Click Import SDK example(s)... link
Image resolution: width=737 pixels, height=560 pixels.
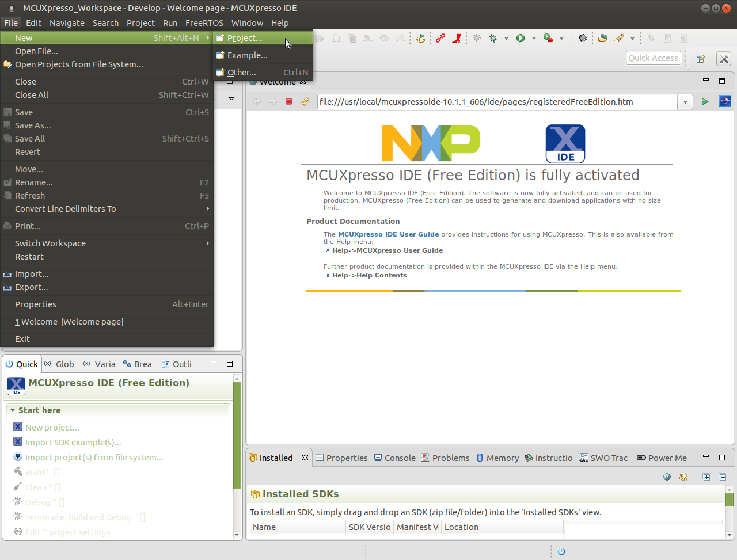(73, 443)
